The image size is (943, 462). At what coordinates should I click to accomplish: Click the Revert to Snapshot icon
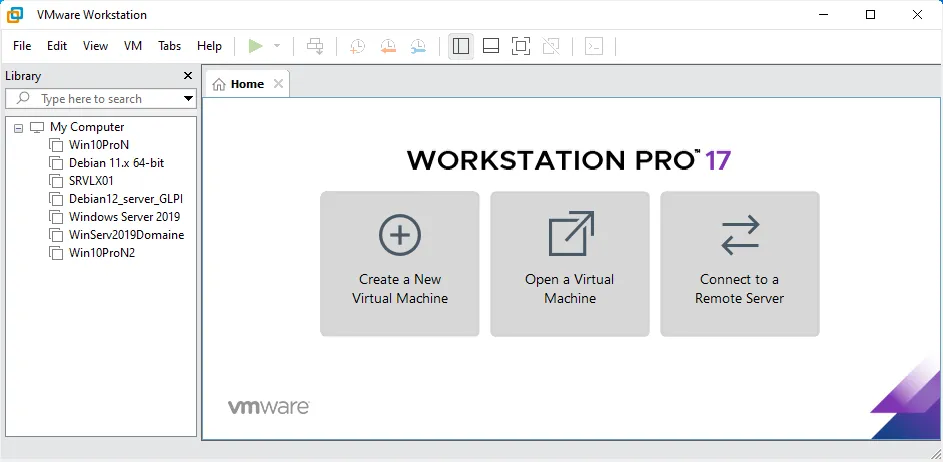[x=388, y=46]
